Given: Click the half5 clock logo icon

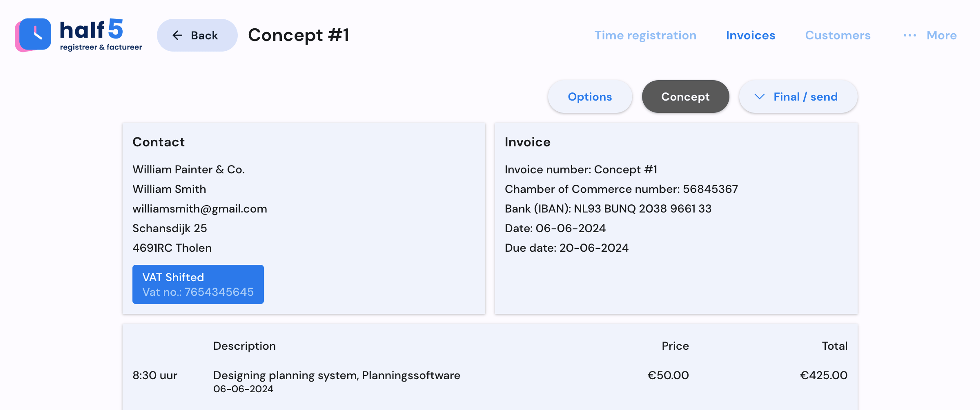Looking at the screenshot, I should click(34, 35).
